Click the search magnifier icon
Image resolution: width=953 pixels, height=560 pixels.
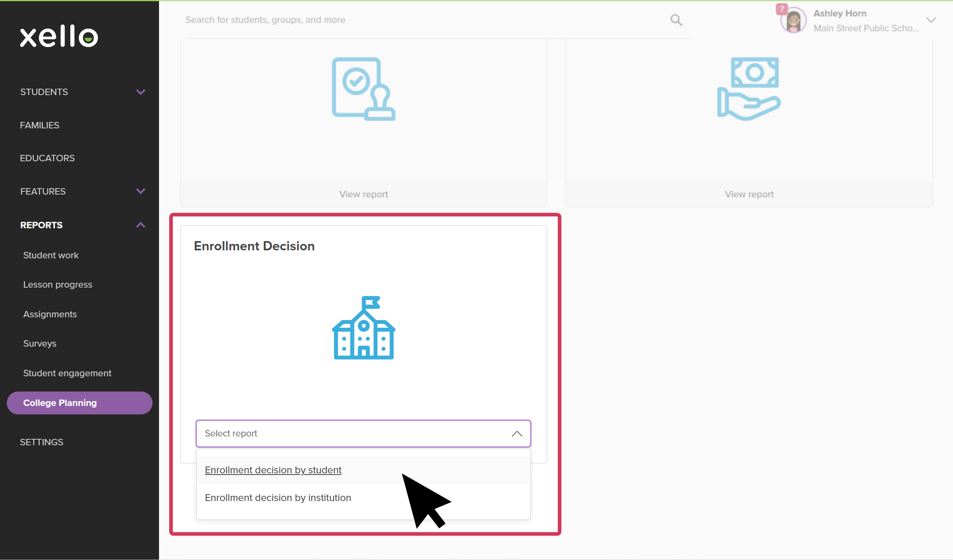(676, 20)
